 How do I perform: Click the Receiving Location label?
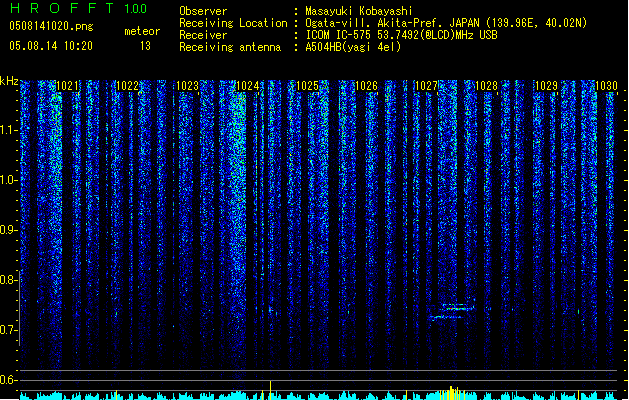coord(233,23)
